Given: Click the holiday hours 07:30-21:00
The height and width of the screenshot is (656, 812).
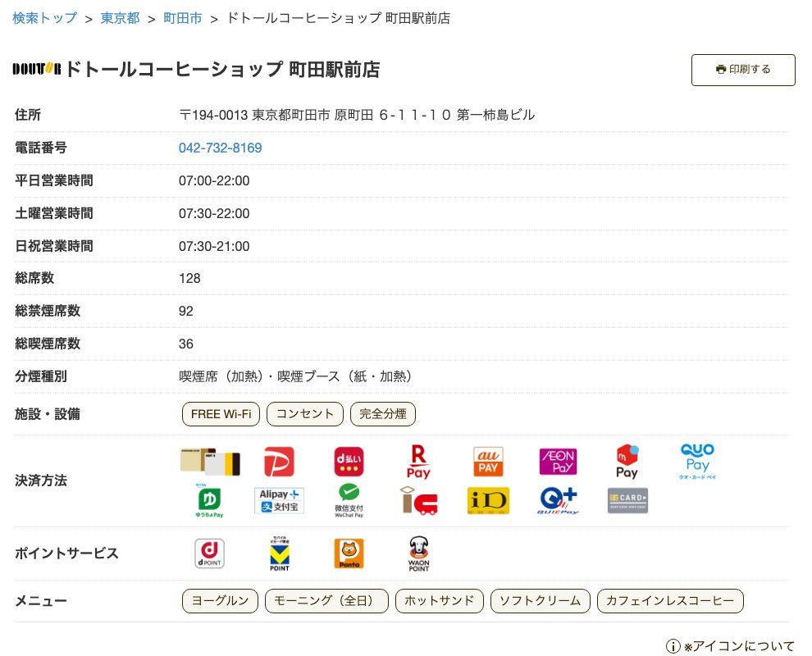Looking at the screenshot, I should 214,246.
